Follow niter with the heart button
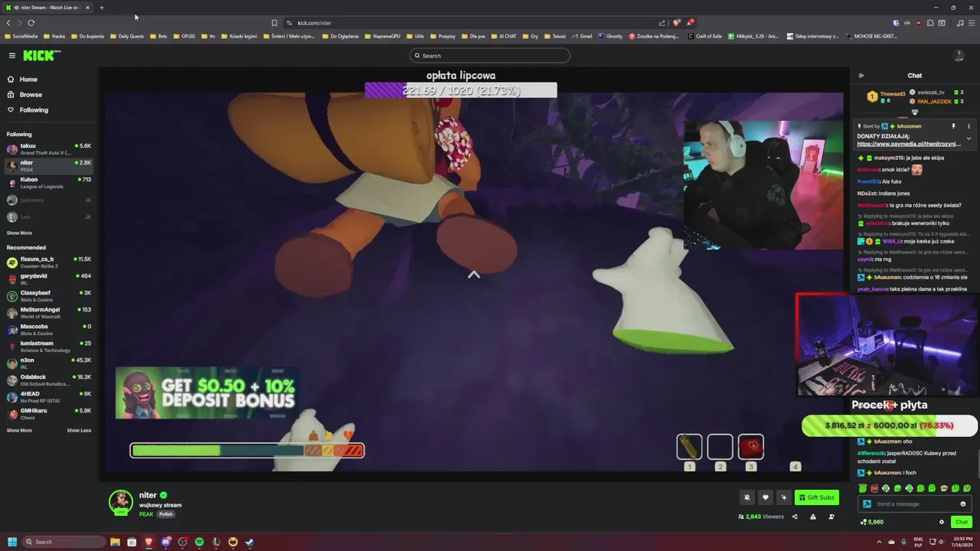This screenshot has width=980, height=551. tap(765, 497)
